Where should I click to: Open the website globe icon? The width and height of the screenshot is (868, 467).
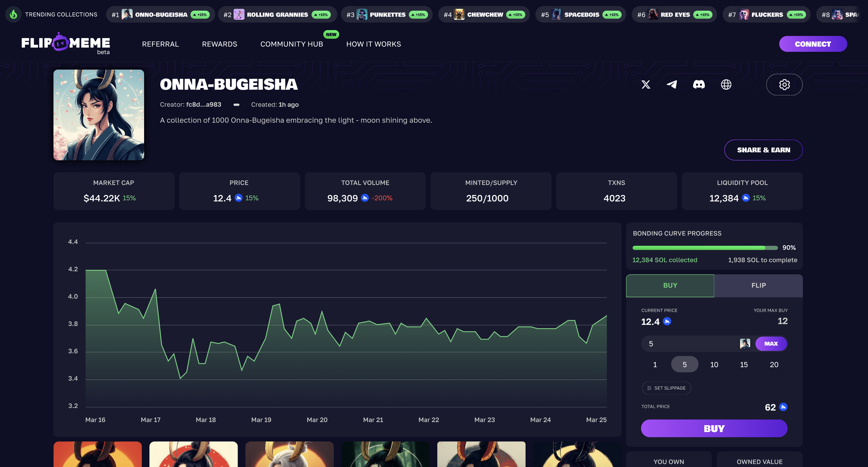coord(726,84)
